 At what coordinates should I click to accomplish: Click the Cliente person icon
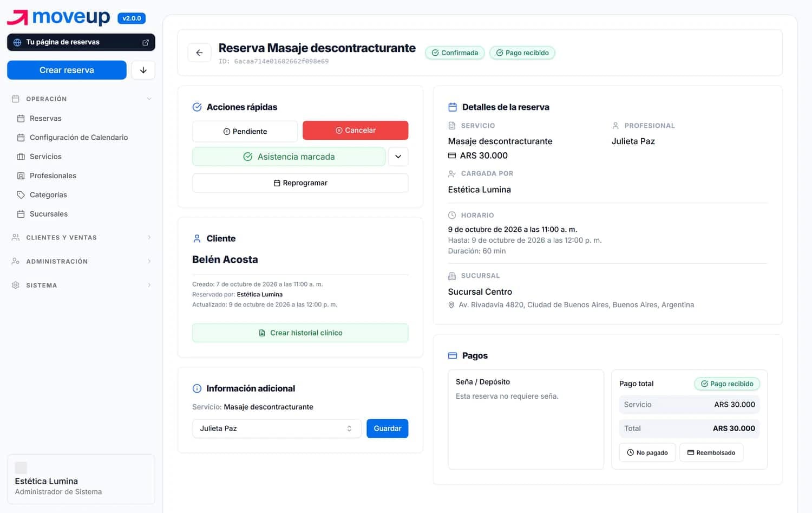[197, 238]
